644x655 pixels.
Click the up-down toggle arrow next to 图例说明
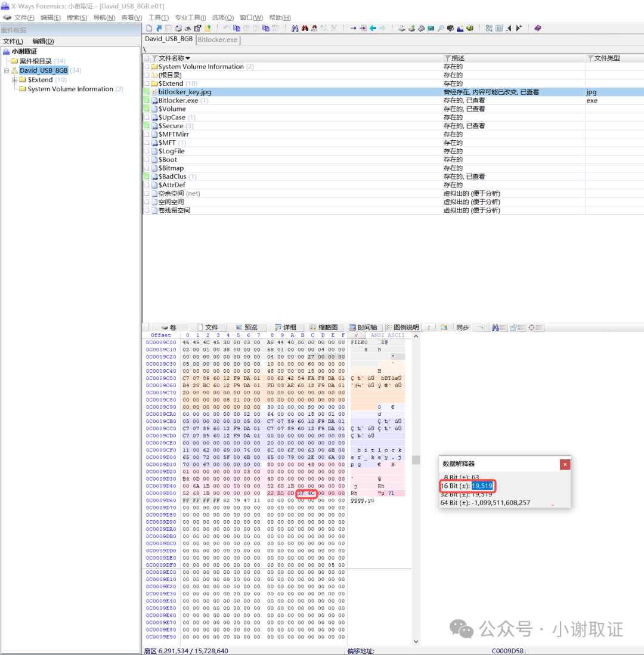tap(429, 327)
